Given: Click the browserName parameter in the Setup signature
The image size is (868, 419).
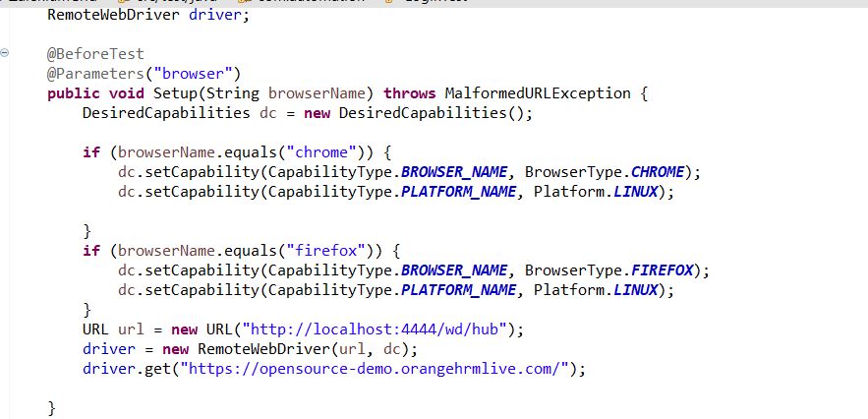Looking at the screenshot, I should [318, 93].
